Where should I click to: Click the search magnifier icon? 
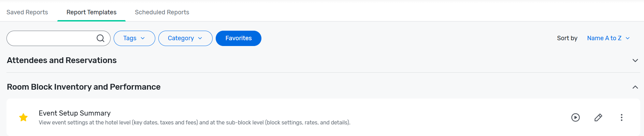100,38
